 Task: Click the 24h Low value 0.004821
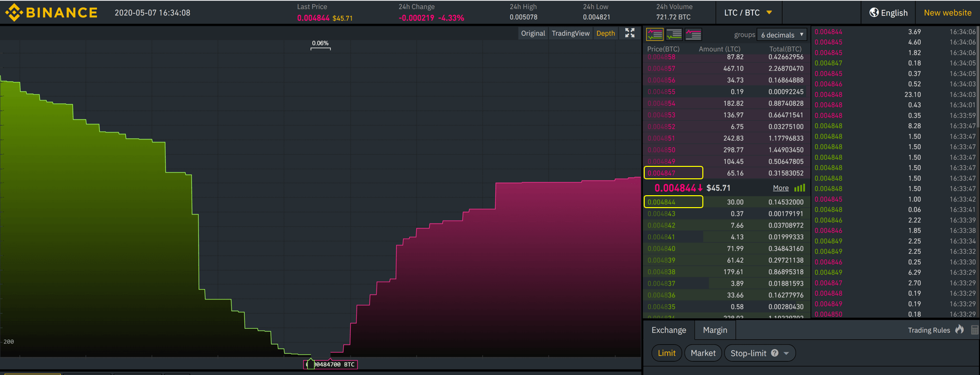click(x=596, y=17)
